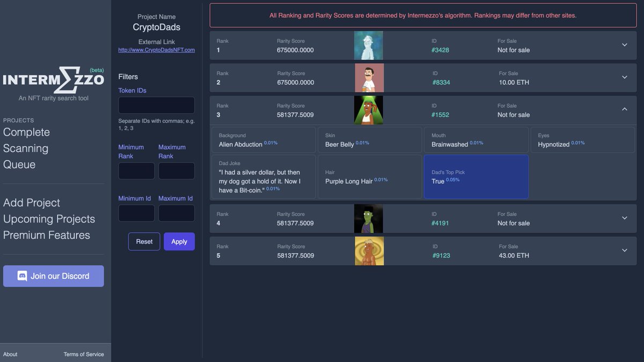The image size is (644, 362).
Task: Open the CryptoDadsNFT.com external link
Action: (x=157, y=50)
